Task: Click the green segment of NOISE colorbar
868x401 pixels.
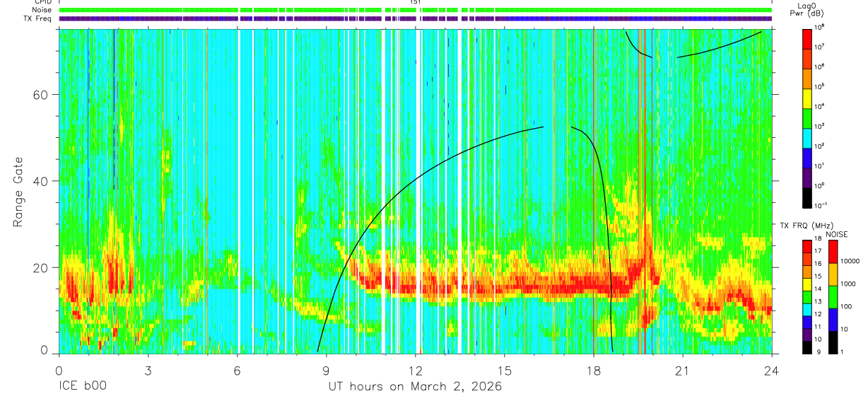Action: [x=833, y=296]
